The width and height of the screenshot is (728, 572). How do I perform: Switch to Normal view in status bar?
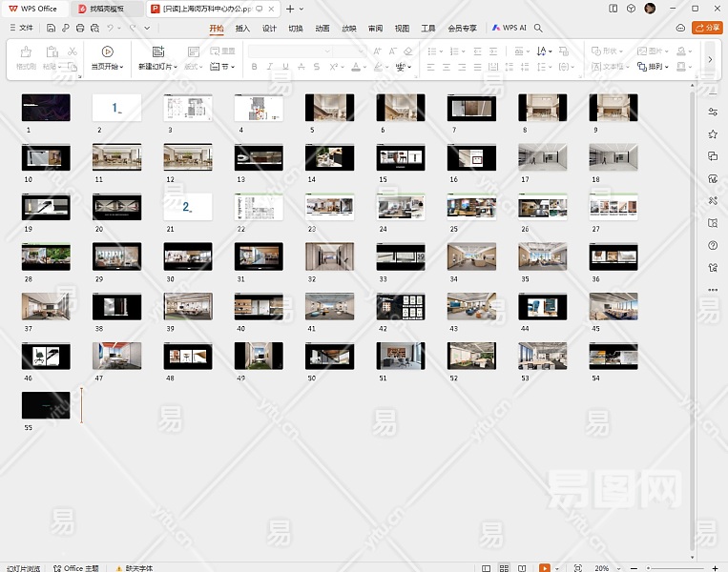(x=487, y=567)
